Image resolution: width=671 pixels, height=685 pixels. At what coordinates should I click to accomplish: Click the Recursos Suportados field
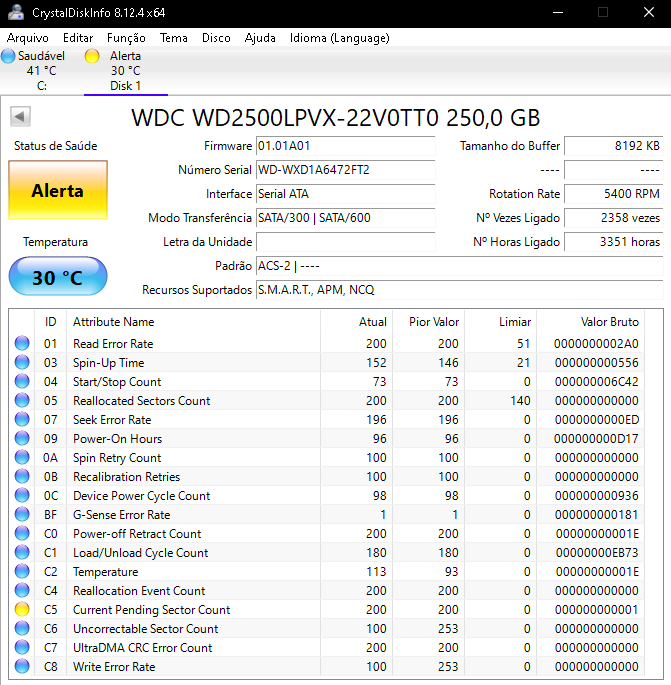[x=460, y=290]
